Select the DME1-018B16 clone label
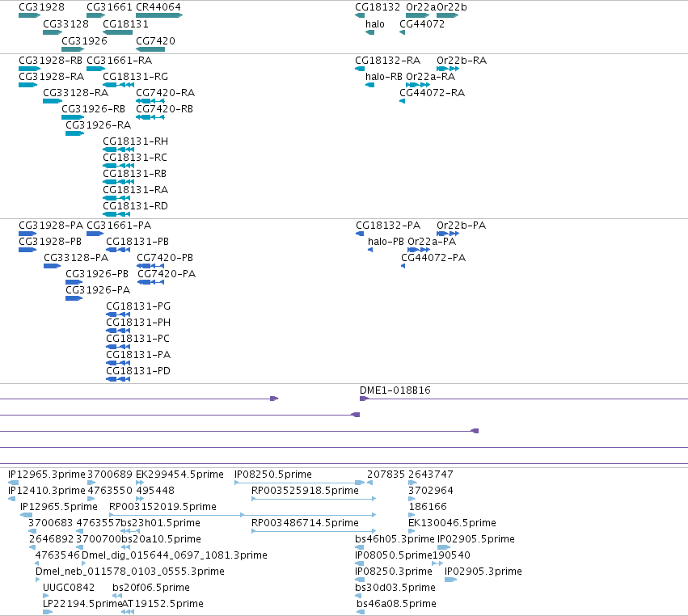The width and height of the screenshot is (688, 616). 395,390
